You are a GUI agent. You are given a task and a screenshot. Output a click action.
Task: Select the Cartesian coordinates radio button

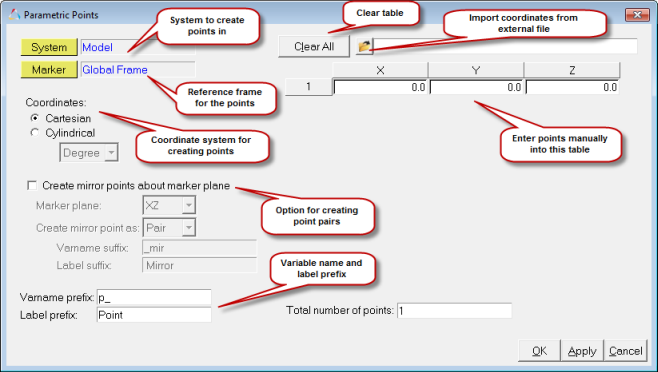pos(35,118)
